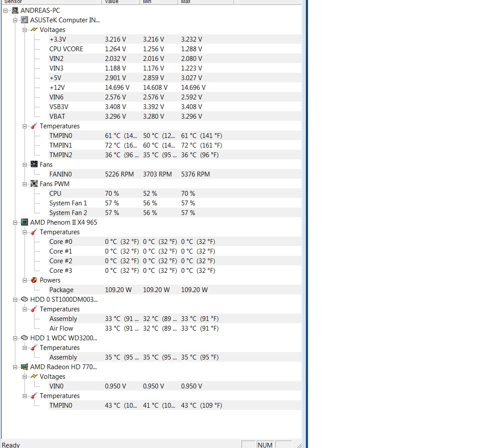Click the window resize grip corner
504x448 pixels.
[299, 445]
